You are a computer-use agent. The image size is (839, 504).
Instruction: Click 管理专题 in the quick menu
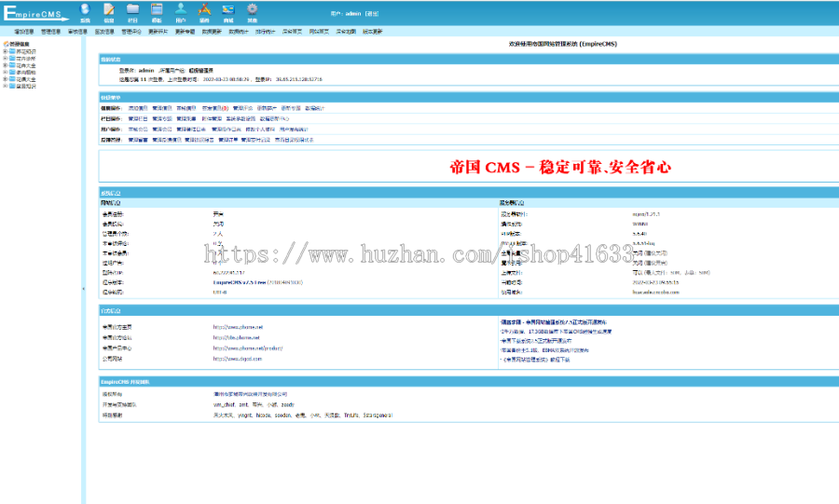(x=162, y=118)
